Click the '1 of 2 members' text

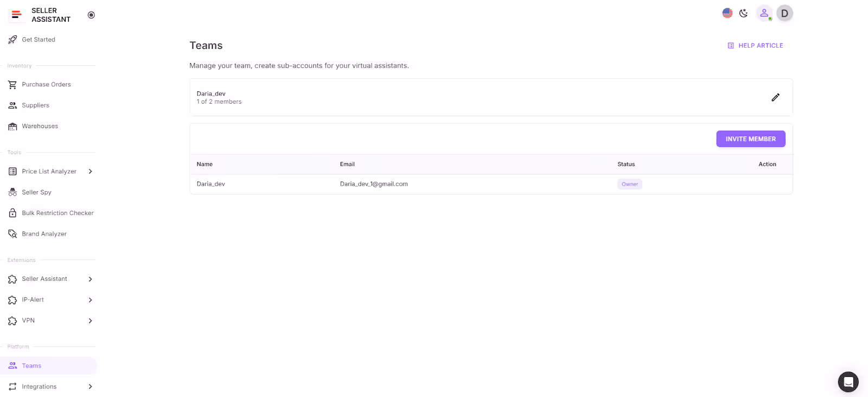coord(219,102)
